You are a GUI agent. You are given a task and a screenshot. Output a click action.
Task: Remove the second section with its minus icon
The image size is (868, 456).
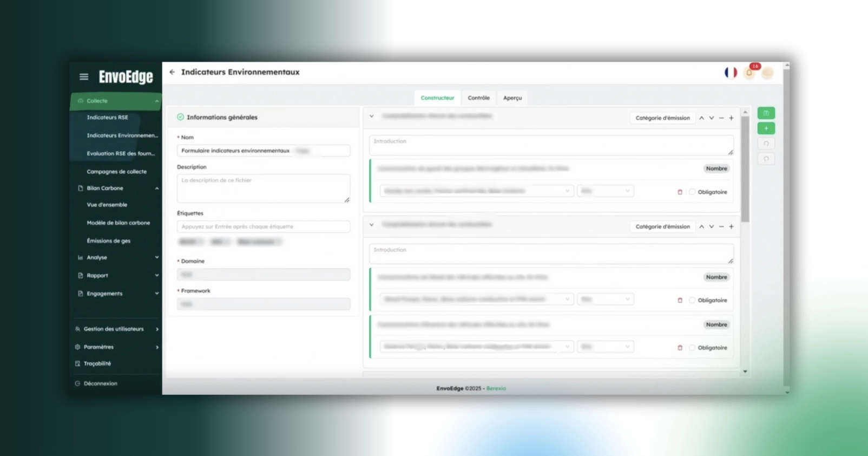(x=721, y=227)
